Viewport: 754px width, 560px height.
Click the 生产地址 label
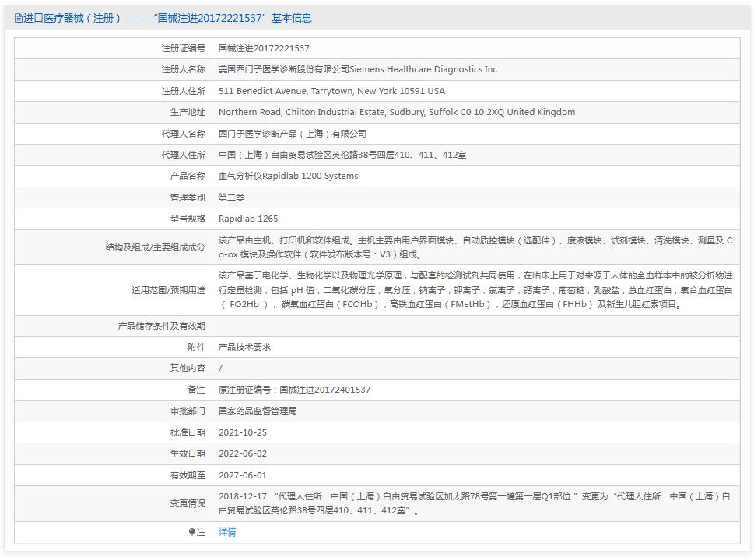click(188, 113)
